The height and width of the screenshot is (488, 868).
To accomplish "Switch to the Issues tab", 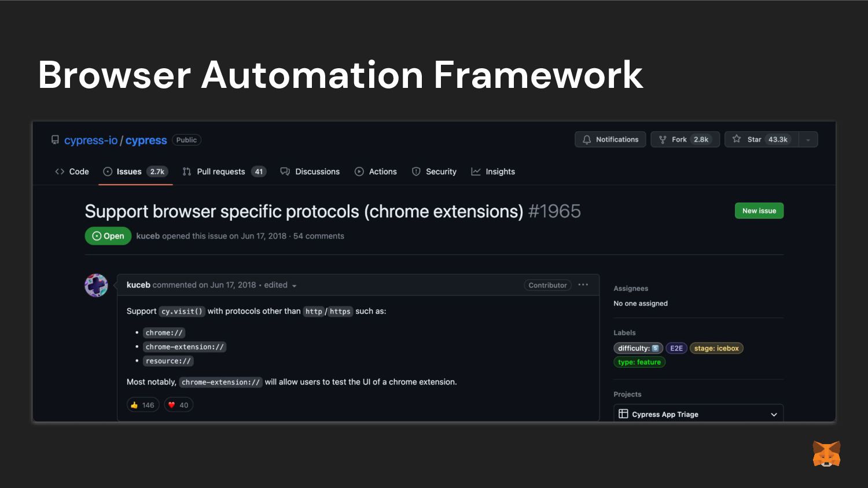I will click(x=135, y=172).
